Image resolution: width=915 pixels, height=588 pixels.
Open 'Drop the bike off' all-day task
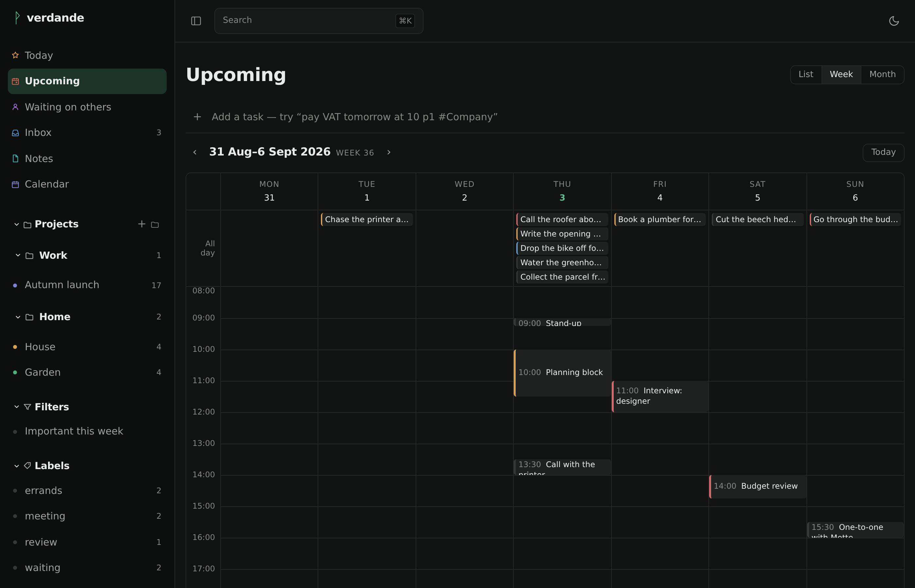pyautogui.click(x=562, y=248)
